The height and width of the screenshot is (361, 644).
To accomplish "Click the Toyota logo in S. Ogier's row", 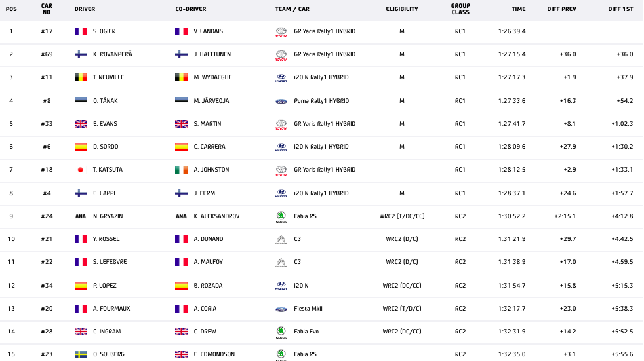I will click(x=281, y=31).
